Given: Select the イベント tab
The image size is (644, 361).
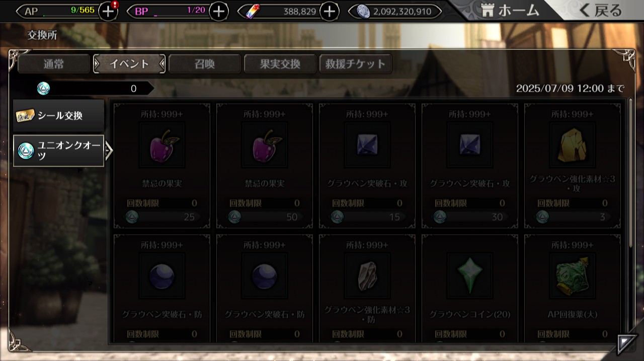Looking at the screenshot, I should coord(129,64).
